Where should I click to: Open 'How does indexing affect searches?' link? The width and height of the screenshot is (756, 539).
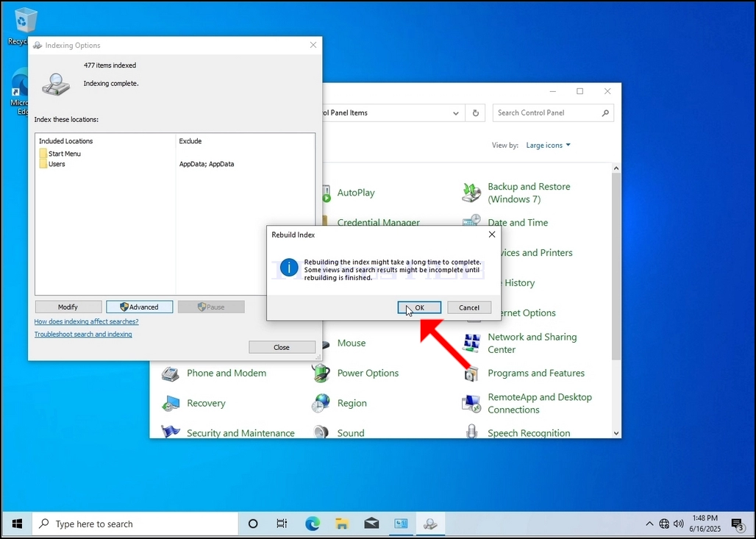coord(86,321)
